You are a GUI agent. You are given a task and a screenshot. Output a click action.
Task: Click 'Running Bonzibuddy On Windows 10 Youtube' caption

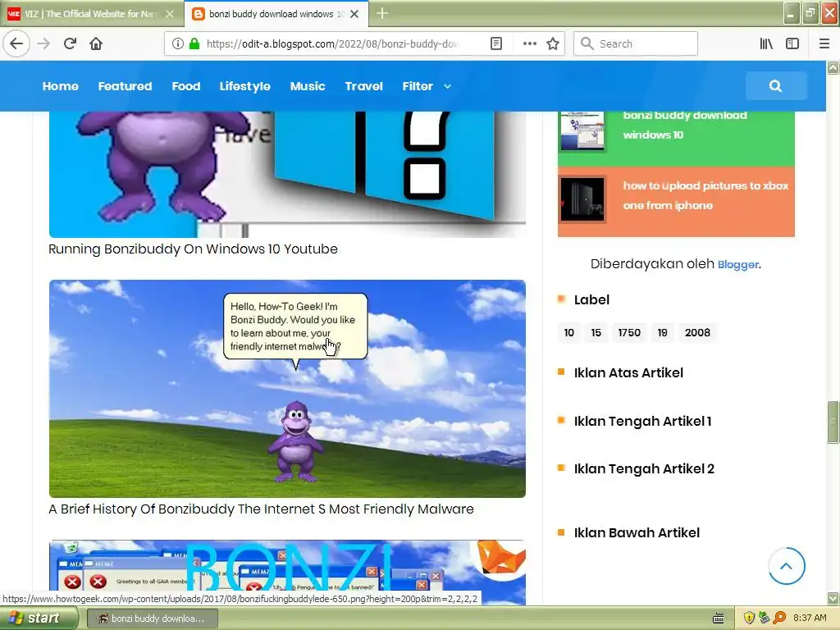(193, 249)
